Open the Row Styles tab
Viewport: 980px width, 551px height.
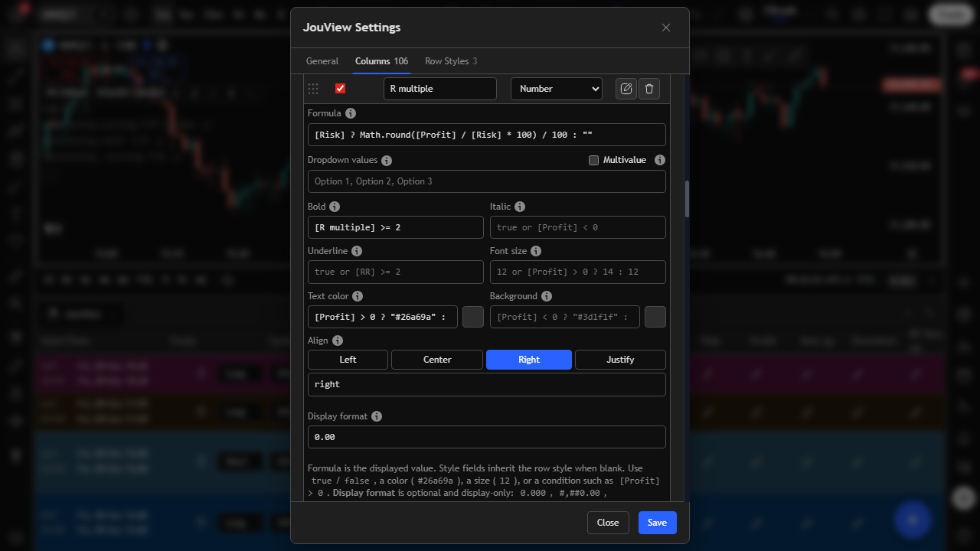point(451,61)
